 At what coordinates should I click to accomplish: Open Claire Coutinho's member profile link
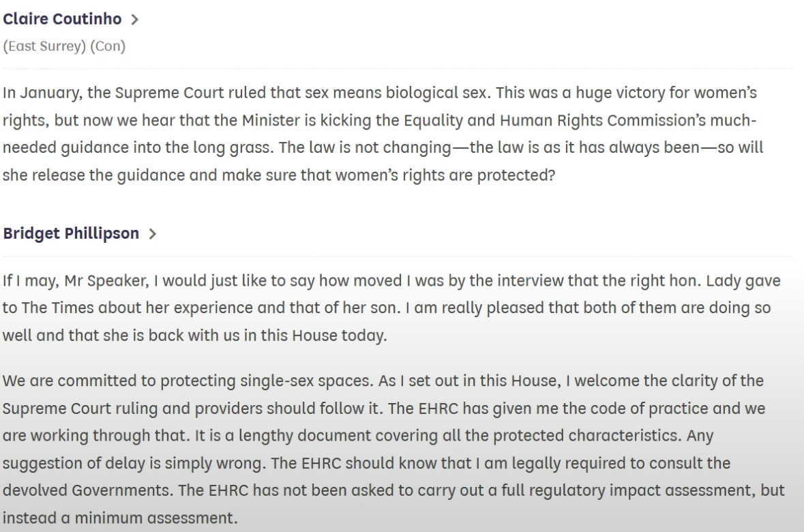tap(62, 19)
